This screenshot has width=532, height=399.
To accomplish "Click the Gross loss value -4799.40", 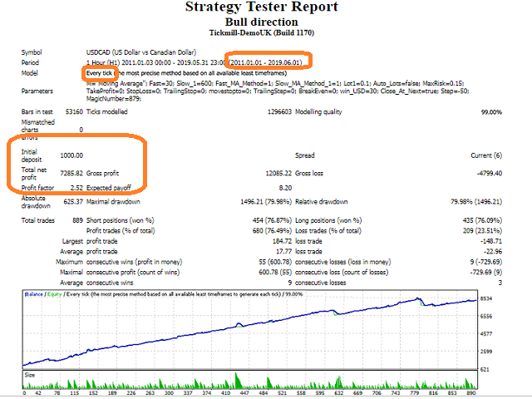I will click(x=490, y=174).
